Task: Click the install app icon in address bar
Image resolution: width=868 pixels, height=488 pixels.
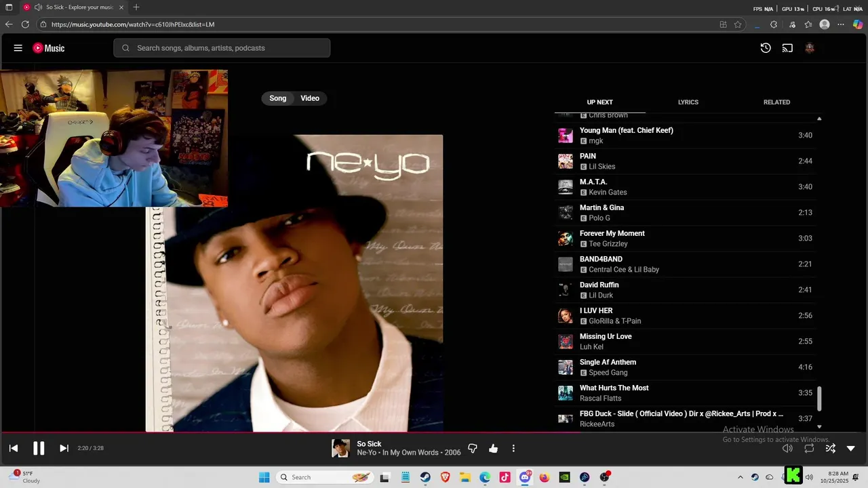Action: 723,24
